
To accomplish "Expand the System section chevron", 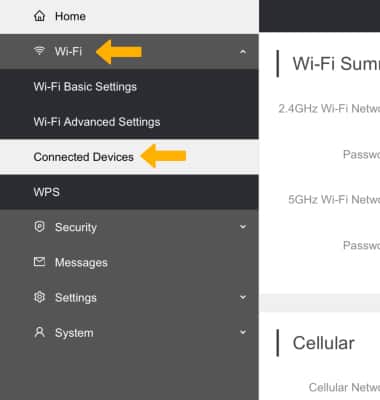I will coord(243,332).
